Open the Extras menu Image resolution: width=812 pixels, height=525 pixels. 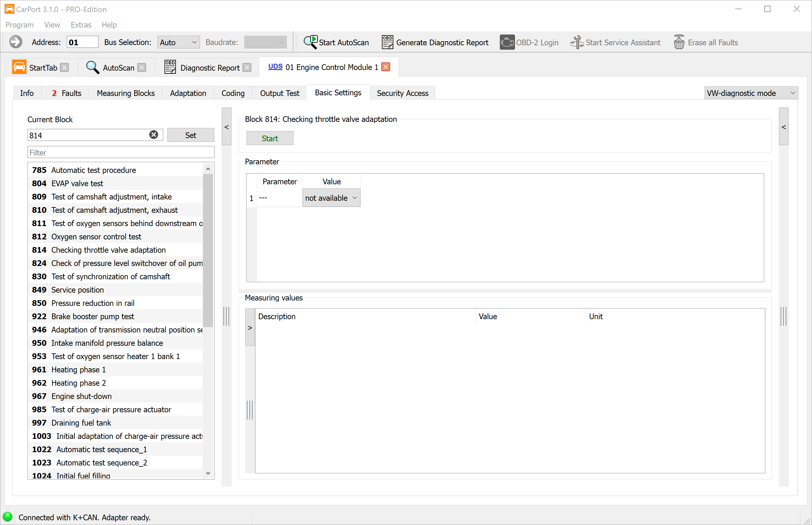coord(81,25)
